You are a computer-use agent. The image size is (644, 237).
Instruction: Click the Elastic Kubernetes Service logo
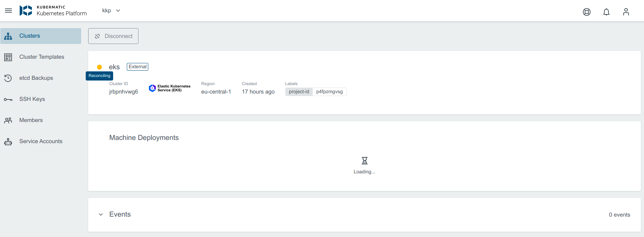click(170, 88)
